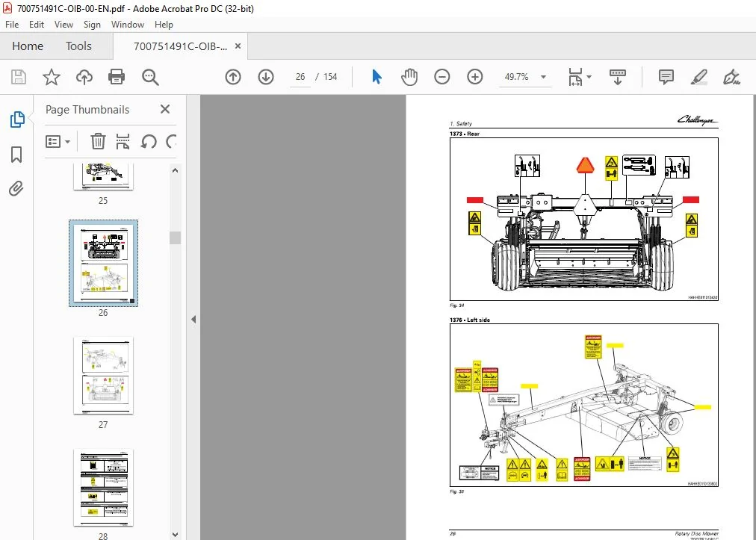This screenshot has width=756, height=540.
Task: Click the scrolling mode read icon
Action: pos(618,77)
